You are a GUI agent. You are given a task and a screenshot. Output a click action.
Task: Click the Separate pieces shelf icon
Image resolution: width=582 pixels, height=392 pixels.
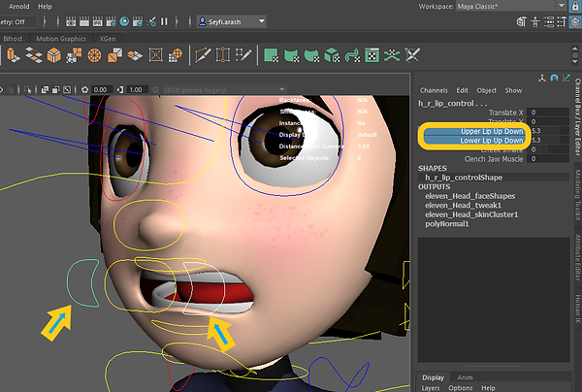click(74, 55)
